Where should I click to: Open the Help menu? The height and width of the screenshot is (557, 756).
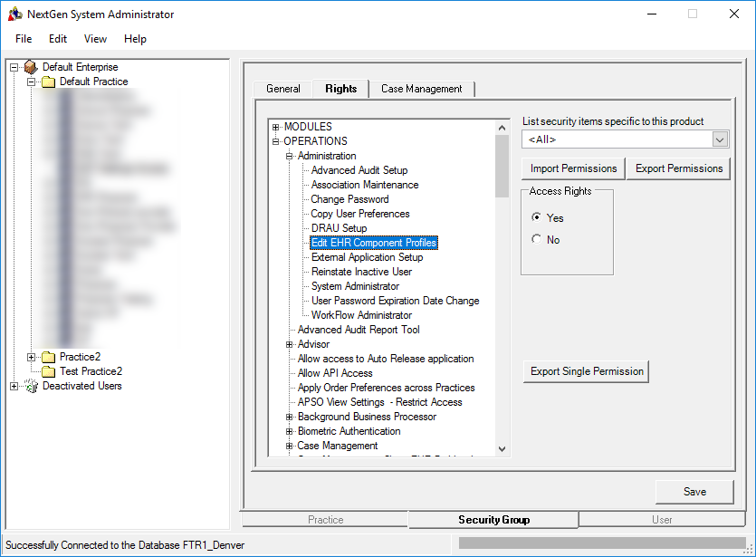click(135, 39)
